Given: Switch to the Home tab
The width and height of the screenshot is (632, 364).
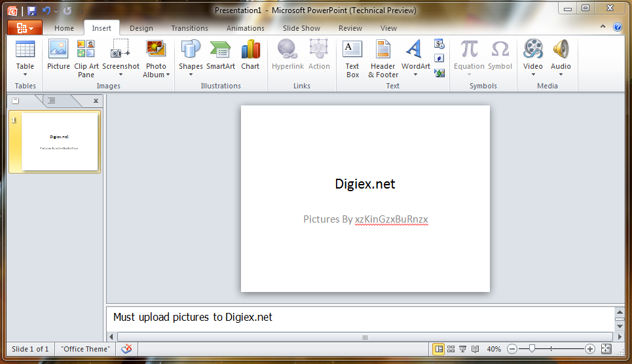Looking at the screenshot, I should (64, 28).
